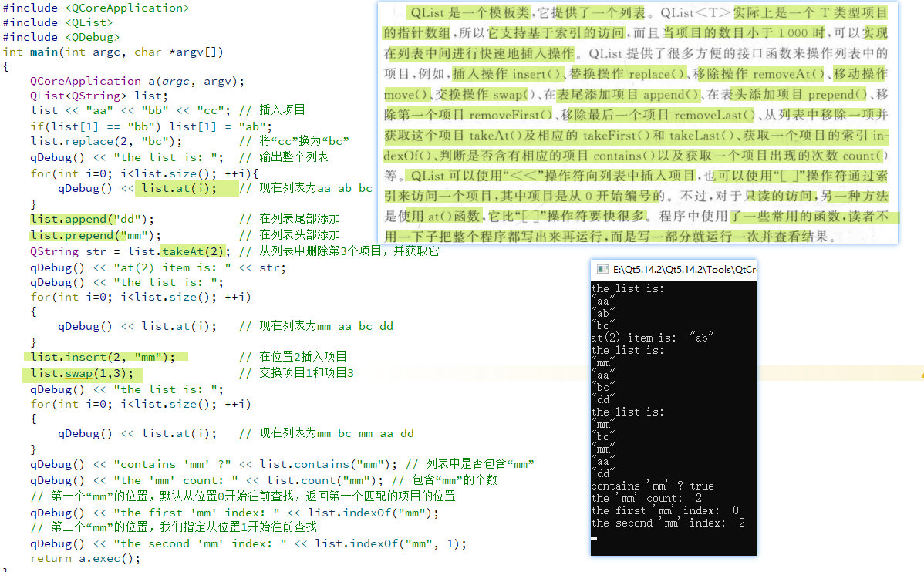The width and height of the screenshot is (924, 572).
Task: Select the line #include <QCoreApplication>
Action: tap(96, 8)
